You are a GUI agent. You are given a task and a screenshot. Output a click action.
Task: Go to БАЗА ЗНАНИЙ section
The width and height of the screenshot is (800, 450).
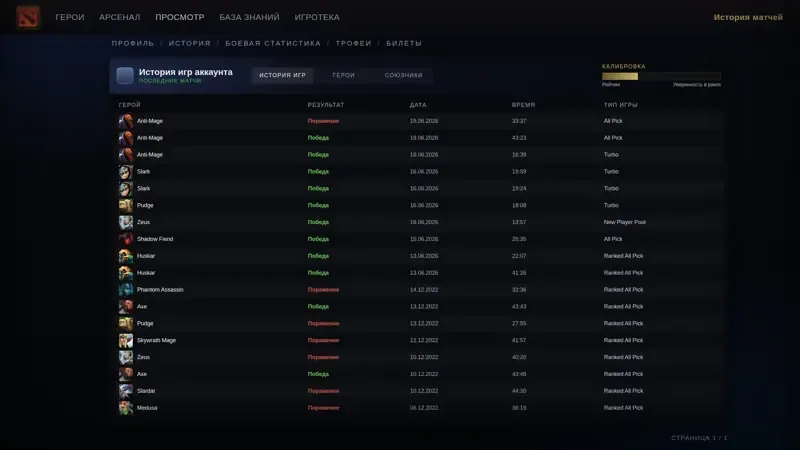[x=249, y=17]
